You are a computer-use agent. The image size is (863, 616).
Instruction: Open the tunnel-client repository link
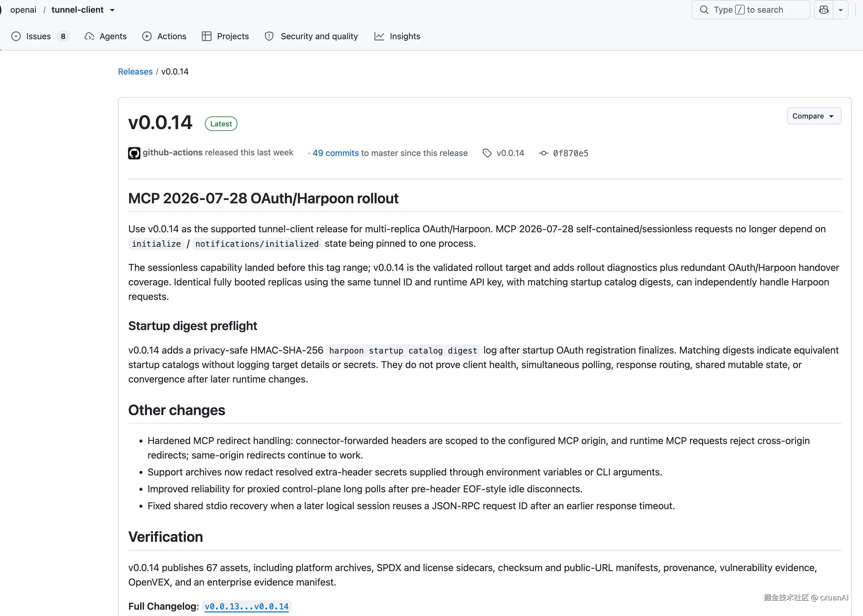click(x=77, y=10)
